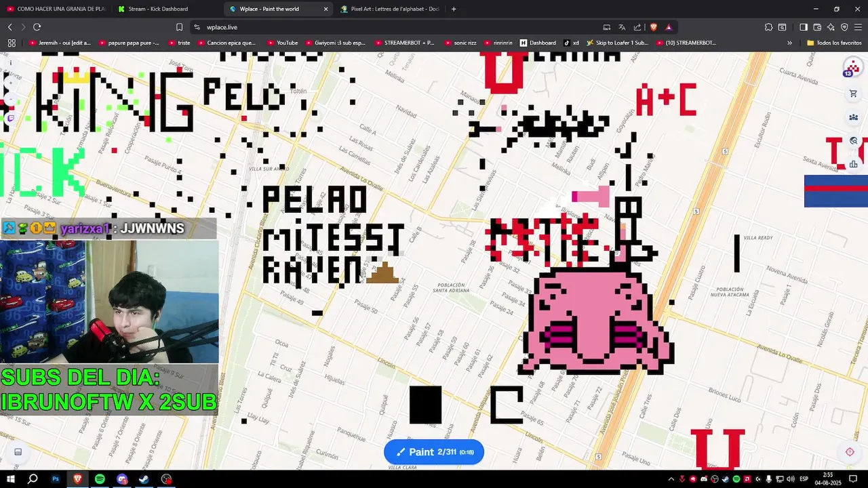The height and width of the screenshot is (488, 868).
Task: Open the Brave VPN shield icon
Action: point(844,27)
